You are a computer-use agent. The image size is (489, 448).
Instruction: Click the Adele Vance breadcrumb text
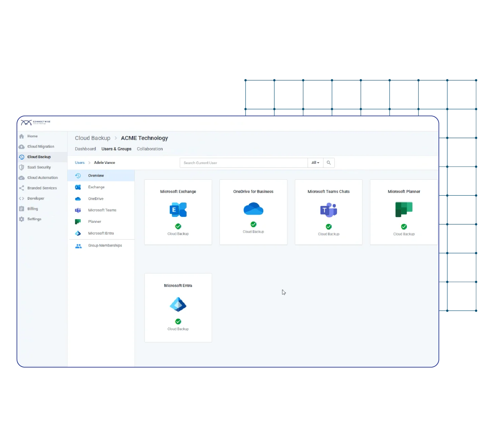coord(105,163)
